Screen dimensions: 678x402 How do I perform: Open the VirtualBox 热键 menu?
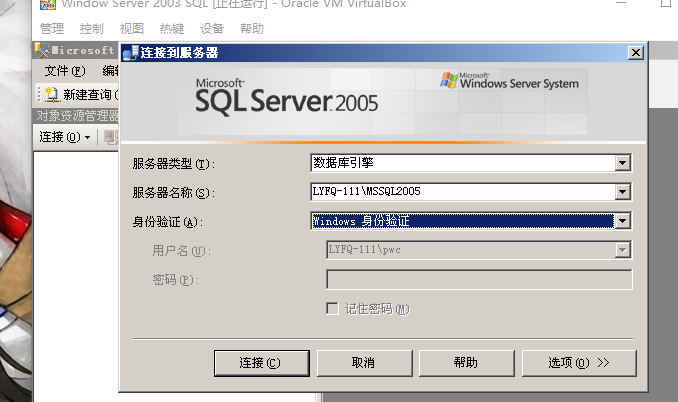172,29
